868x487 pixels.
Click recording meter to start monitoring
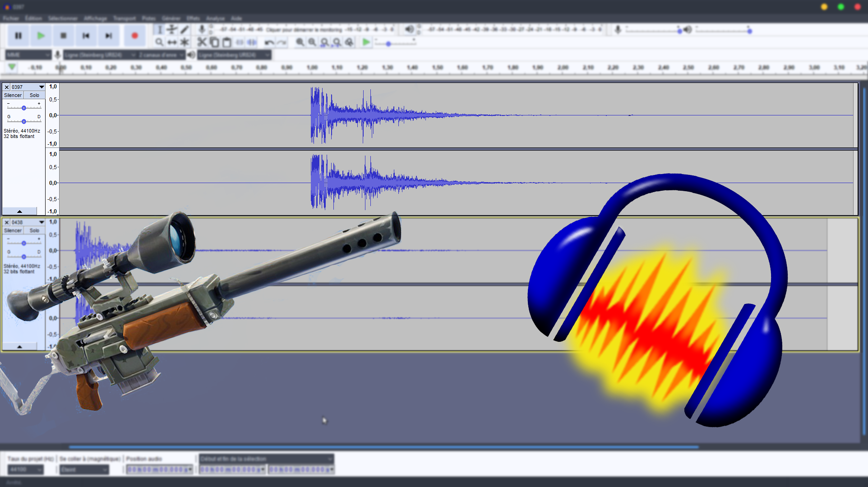tap(304, 29)
